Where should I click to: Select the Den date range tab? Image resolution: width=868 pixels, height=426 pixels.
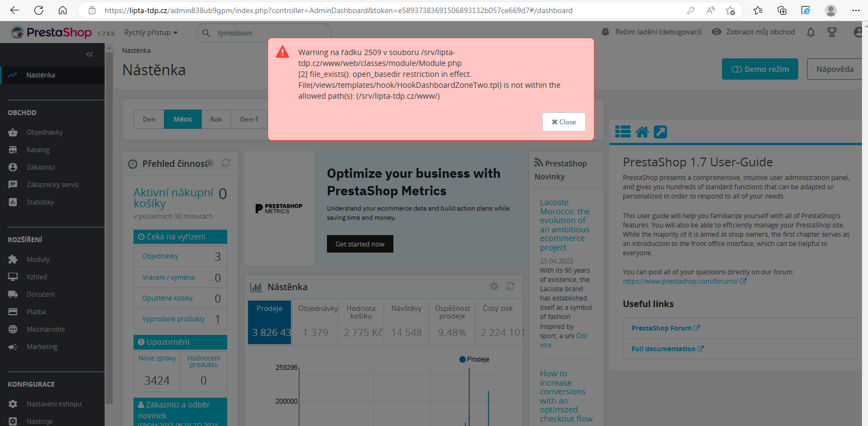[149, 119]
